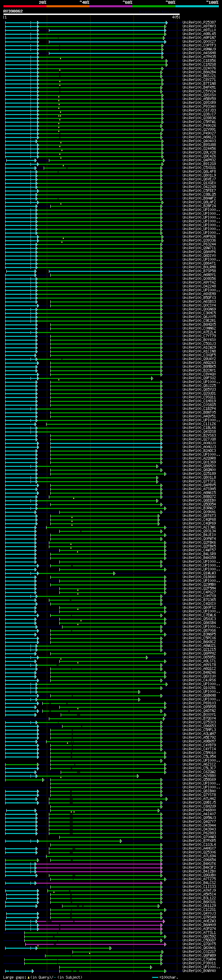The image size is (222, 980).
Task: Select hit label UniRef100_P38011
Action: [x=199, y=963]
